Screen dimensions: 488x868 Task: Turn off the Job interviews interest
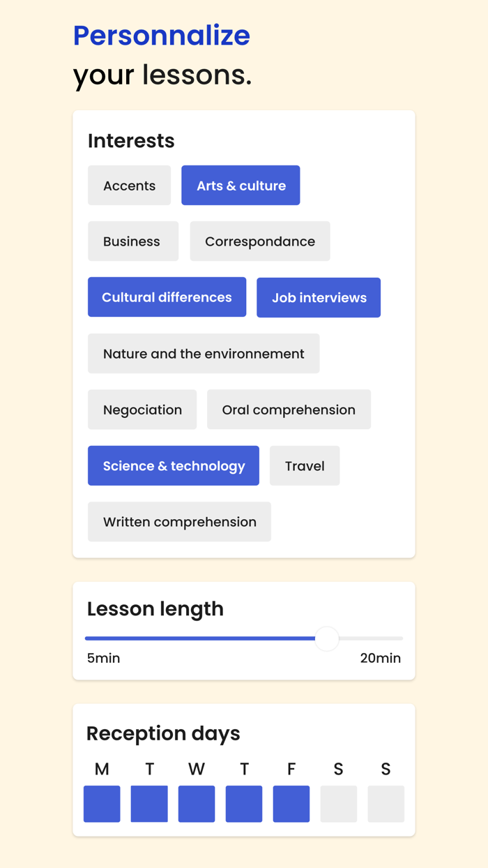coord(319,297)
